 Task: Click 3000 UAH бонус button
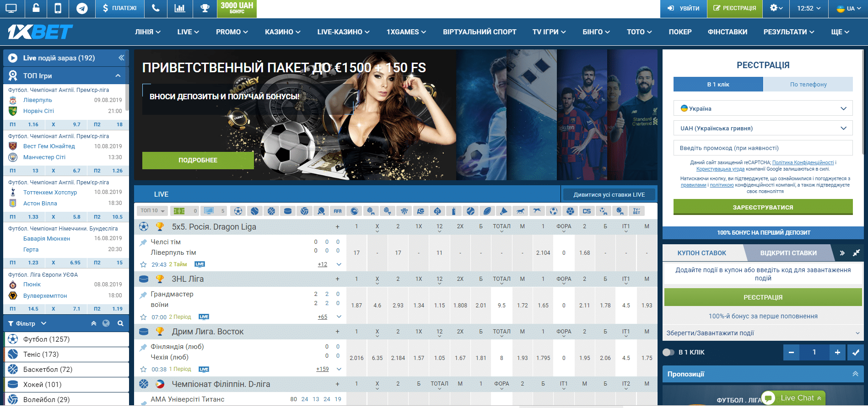pyautogui.click(x=237, y=8)
